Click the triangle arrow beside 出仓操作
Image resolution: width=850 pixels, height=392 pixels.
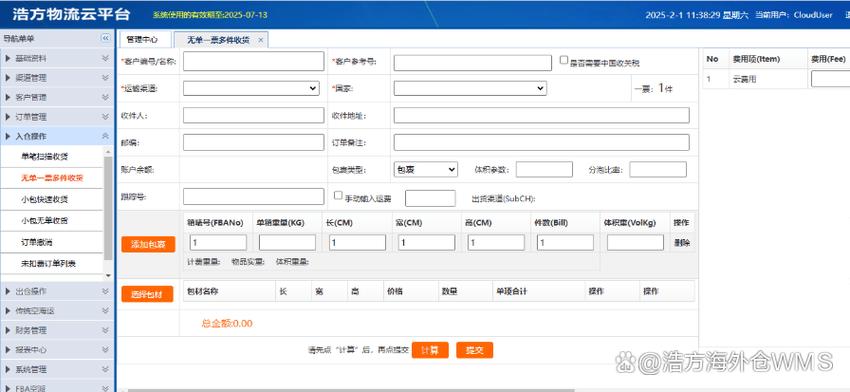[x=8, y=292]
